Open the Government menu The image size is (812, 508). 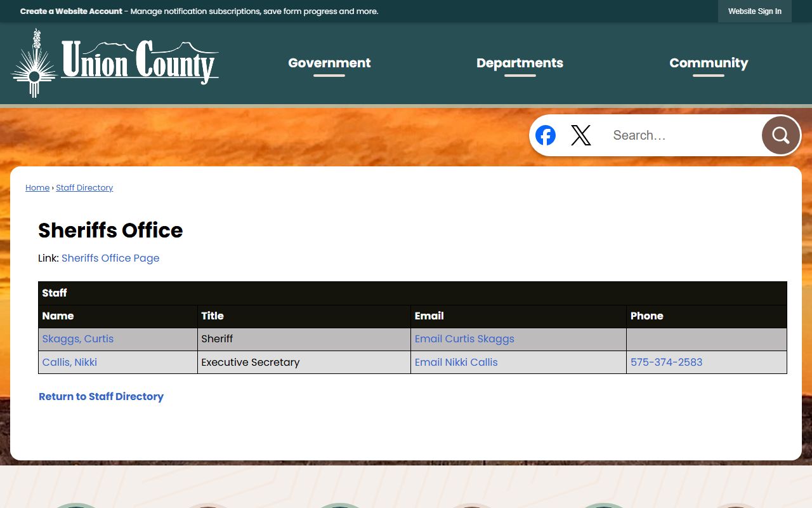tap(329, 63)
